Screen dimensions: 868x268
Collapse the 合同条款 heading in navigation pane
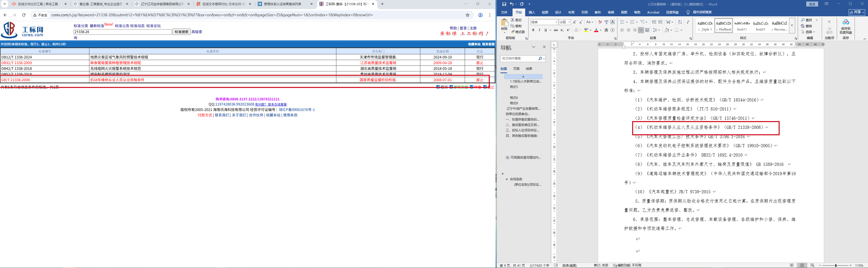pyautogui.click(x=506, y=179)
